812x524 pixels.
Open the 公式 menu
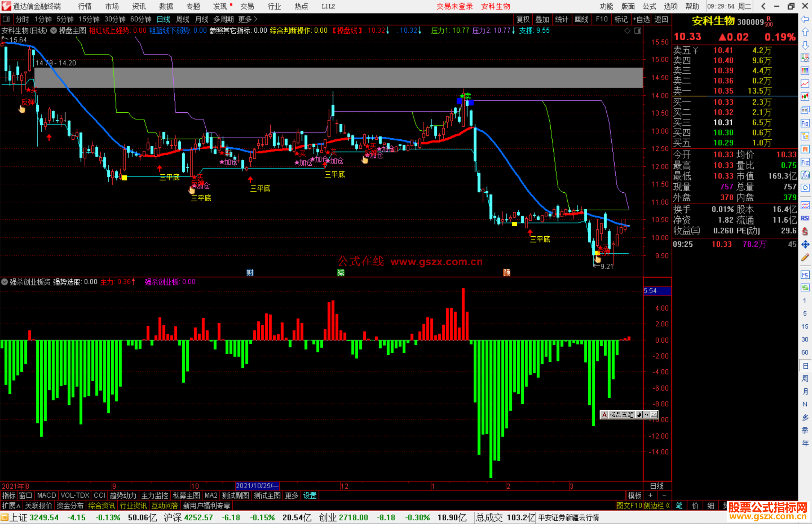[649, 6]
